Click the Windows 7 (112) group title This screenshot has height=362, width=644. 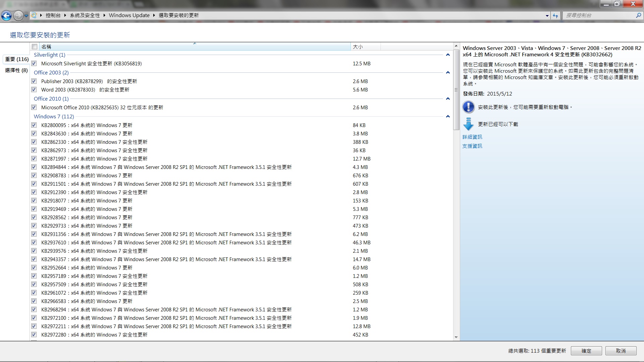pos(54,116)
